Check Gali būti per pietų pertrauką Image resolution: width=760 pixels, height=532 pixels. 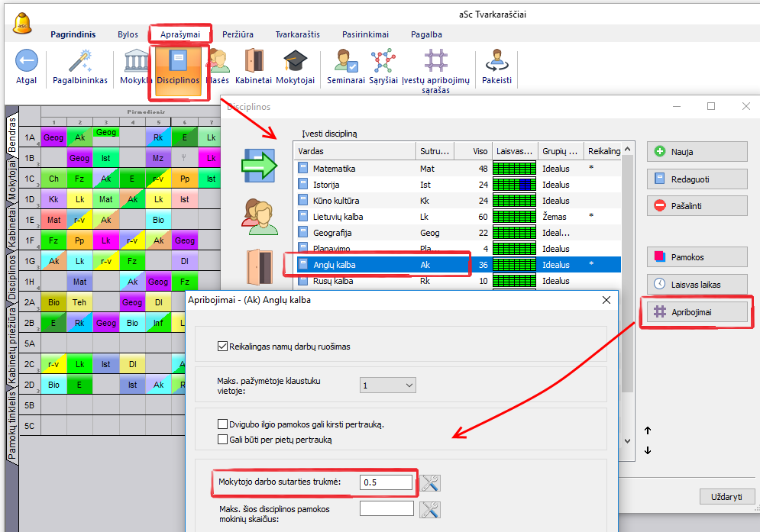coord(222,440)
